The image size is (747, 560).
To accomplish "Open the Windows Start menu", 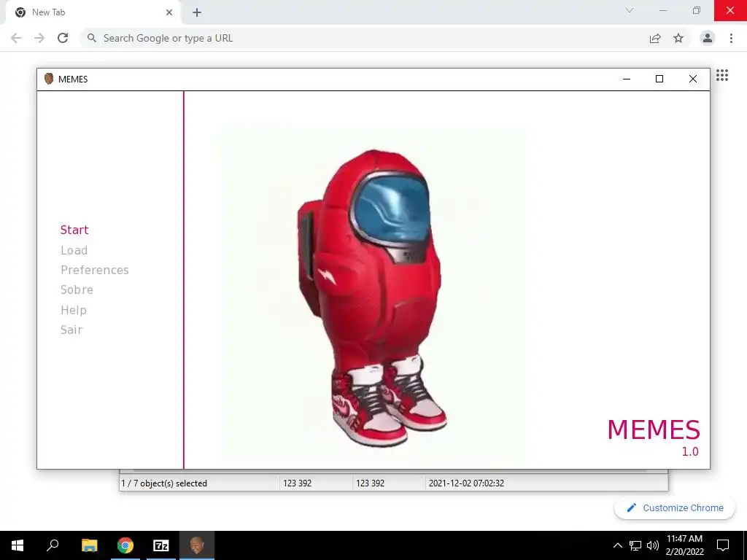I will [x=18, y=545].
